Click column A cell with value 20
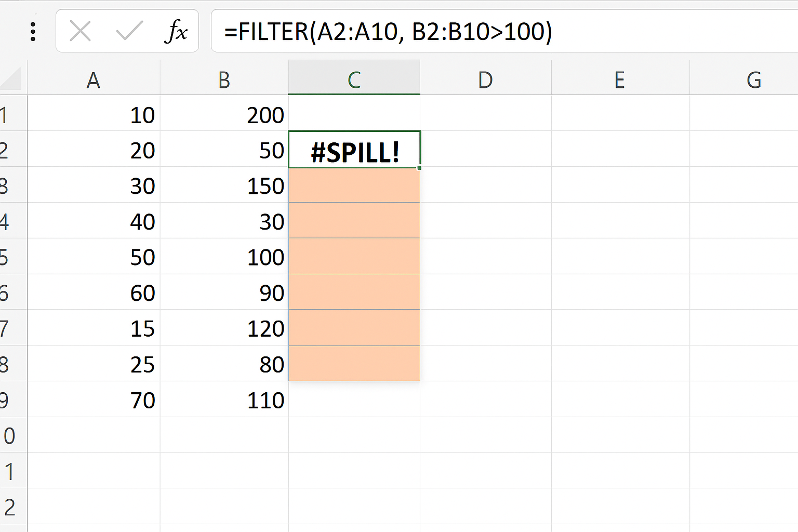Screen dimensions: 798x532 (x=94, y=149)
